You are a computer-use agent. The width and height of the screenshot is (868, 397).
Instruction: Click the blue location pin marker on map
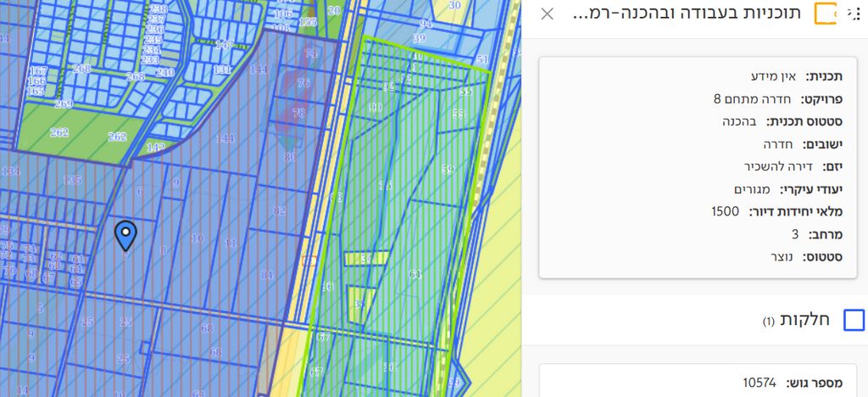coord(125,233)
